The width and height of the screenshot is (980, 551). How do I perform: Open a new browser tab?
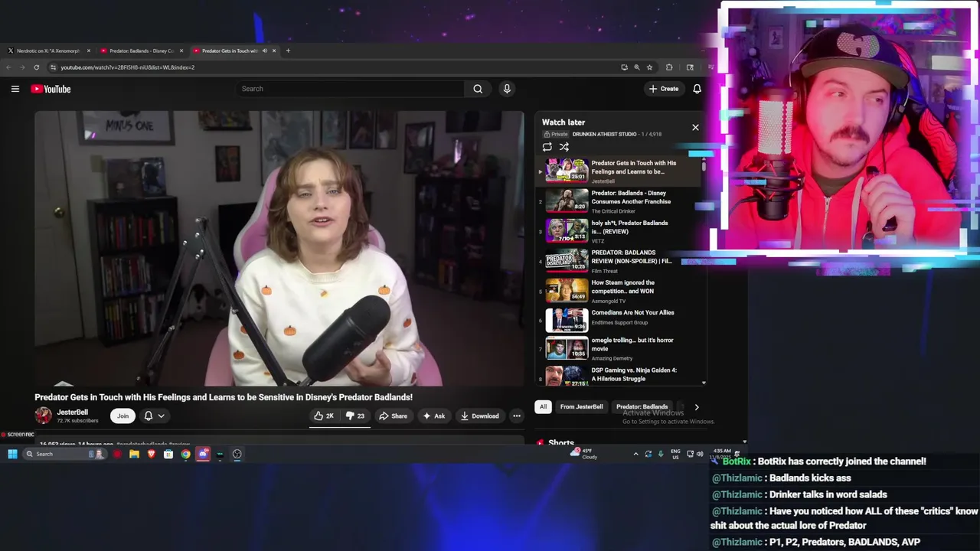pyautogui.click(x=288, y=51)
